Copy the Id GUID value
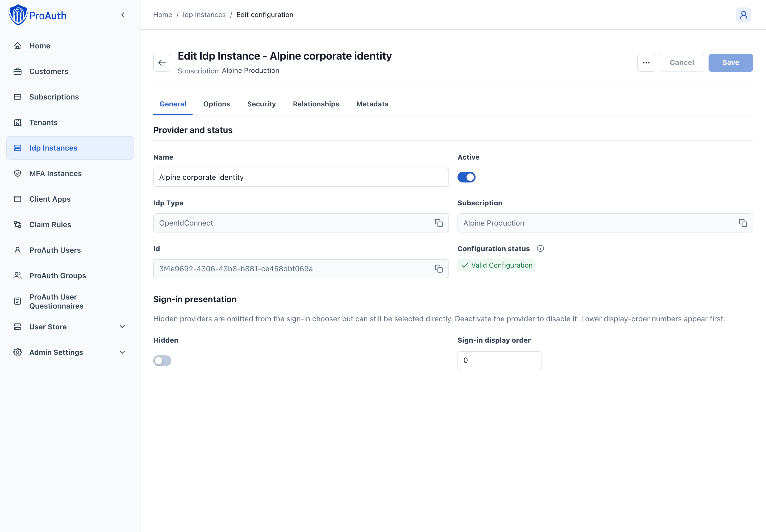Viewport: 766px width, 532px height. [439, 269]
